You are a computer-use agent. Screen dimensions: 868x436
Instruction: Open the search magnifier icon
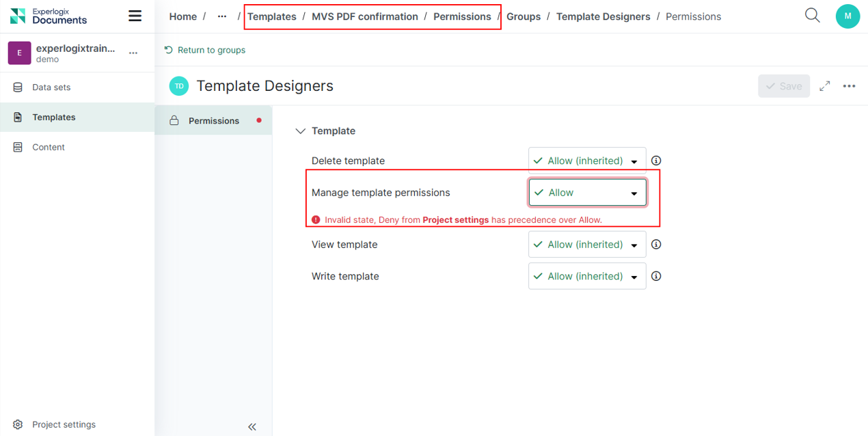click(x=812, y=15)
